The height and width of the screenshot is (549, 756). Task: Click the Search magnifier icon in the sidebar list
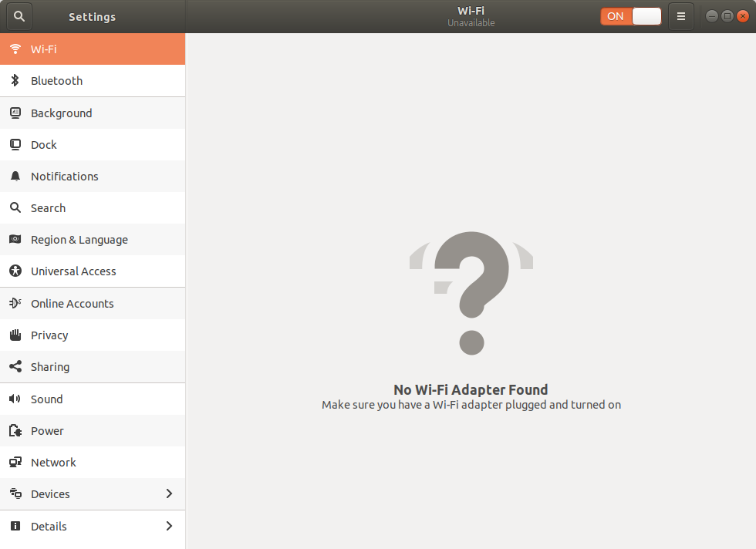(x=15, y=207)
